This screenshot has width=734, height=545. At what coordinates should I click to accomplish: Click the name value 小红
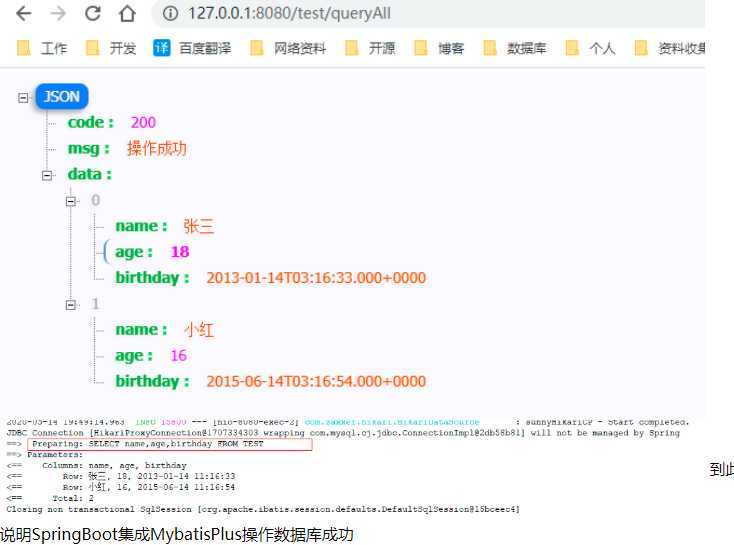coord(198,330)
